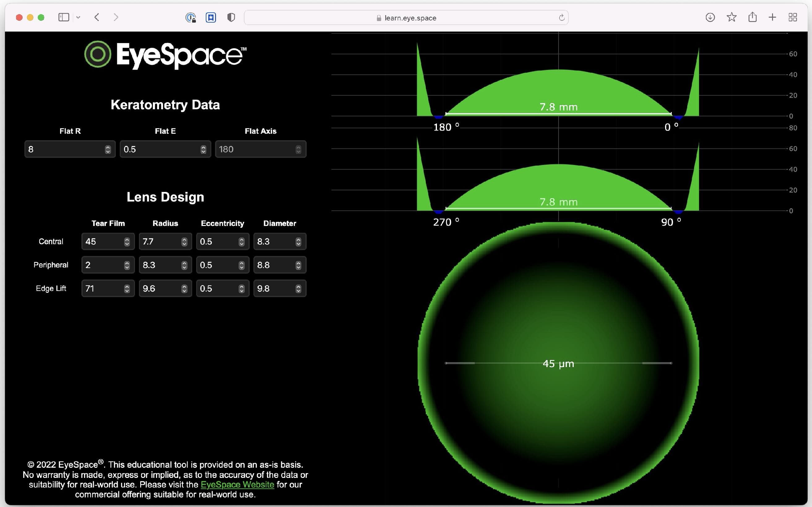Step the Central Diameter stepper

tap(298, 242)
